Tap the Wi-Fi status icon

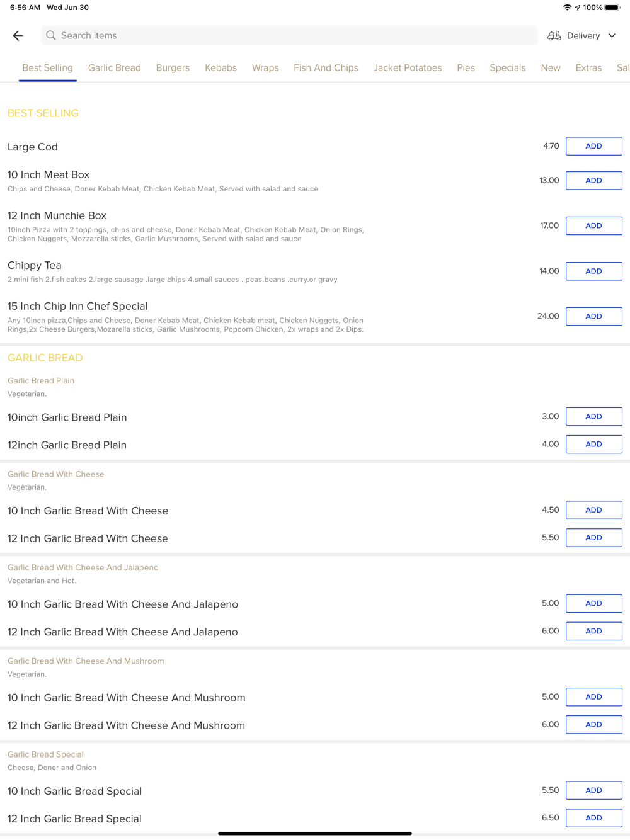pos(567,8)
